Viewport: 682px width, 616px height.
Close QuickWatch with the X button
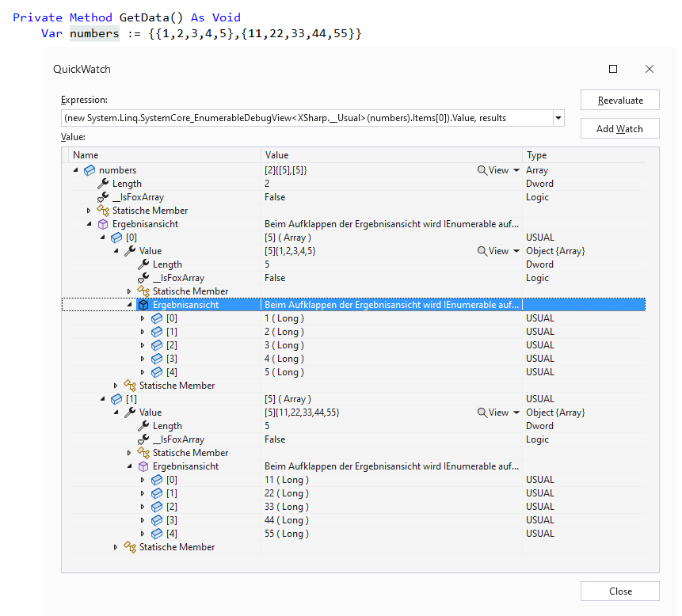point(650,69)
